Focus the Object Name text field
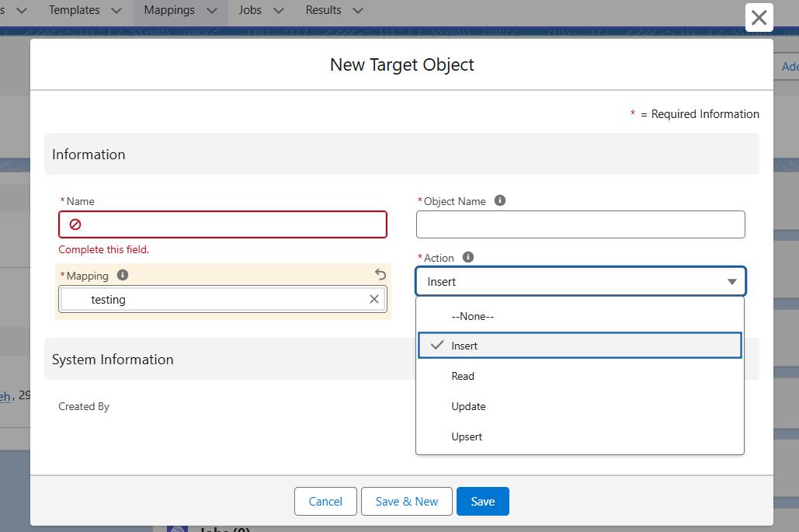 pyautogui.click(x=580, y=224)
